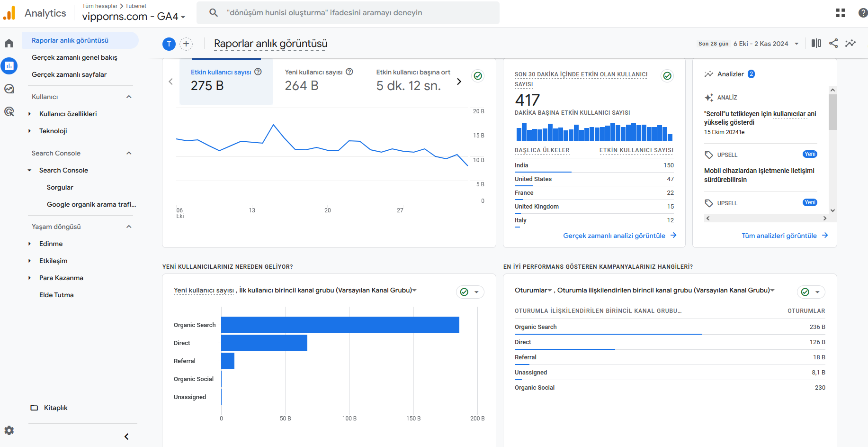The width and height of the screenshot is (868, 447).
Task: Open Yeni kullanıcı sayısı metric dropdown
Action: coord(204,290)
